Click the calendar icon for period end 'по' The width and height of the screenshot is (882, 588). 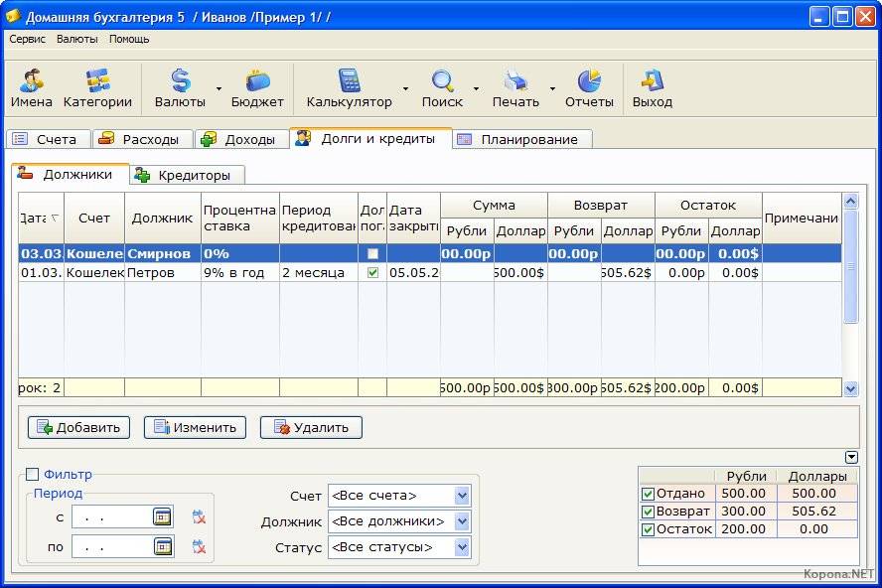coord(162,546)
